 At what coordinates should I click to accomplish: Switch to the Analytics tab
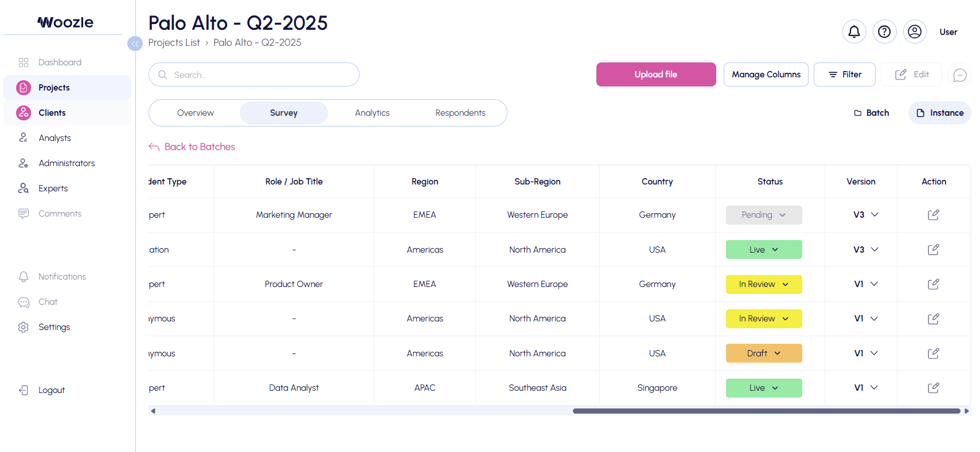point(372,113)
